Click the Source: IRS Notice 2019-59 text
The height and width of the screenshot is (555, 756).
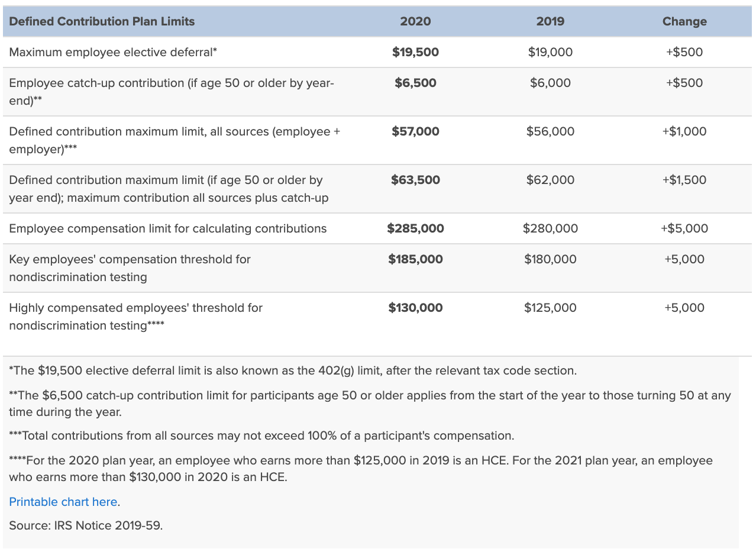coord(85,525)
